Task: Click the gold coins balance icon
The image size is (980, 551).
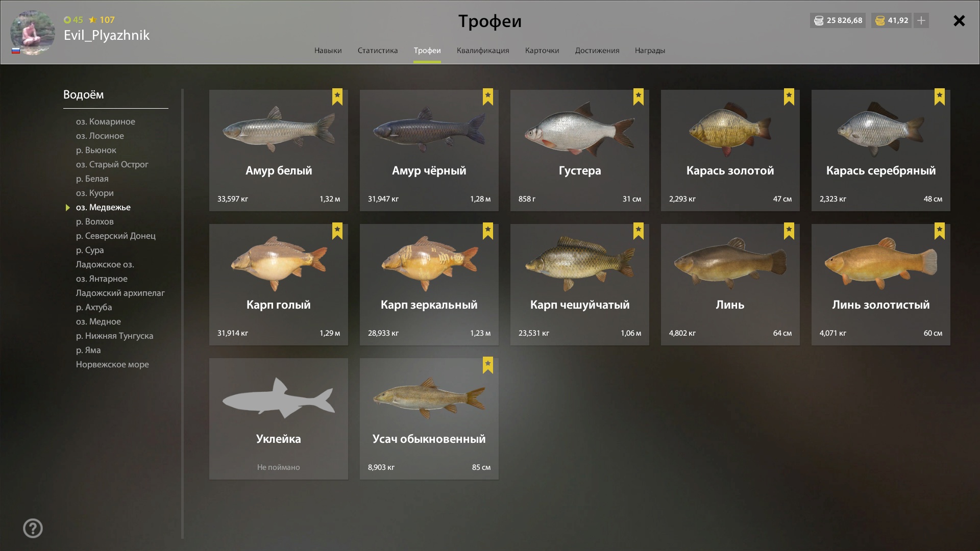Action: [880, 20]
